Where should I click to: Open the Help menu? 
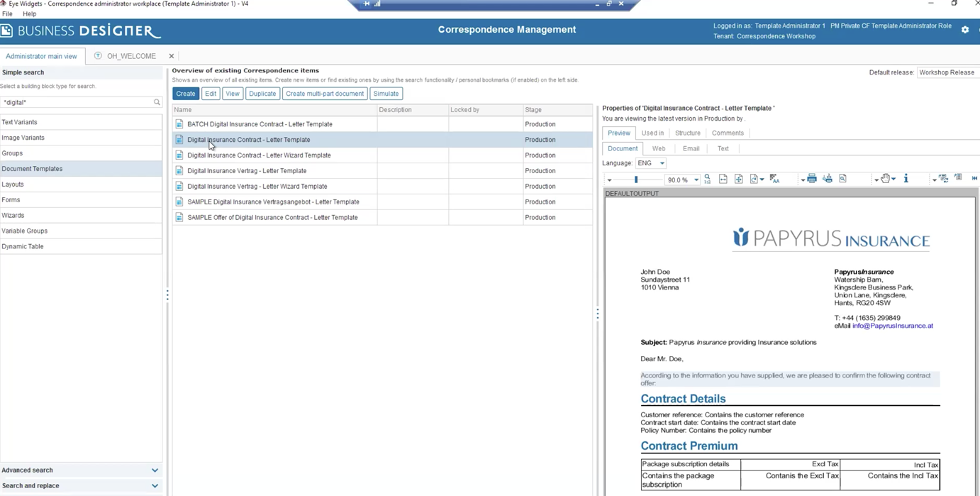pyautogui.click(x=29, y=13)
